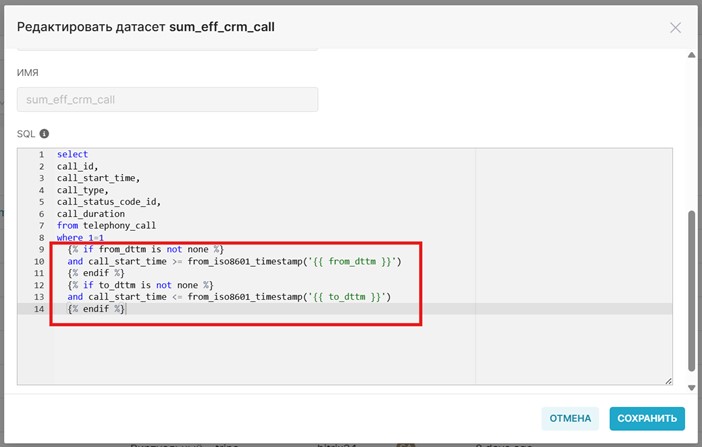Close the edit dataset dialog
The image size is (702, 447).
tap(675, 28)
